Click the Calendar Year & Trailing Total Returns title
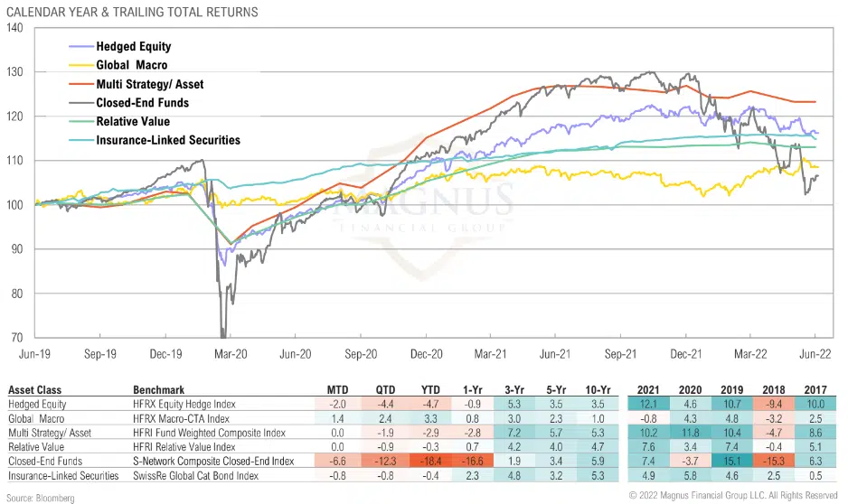This screenshot has width=848, height=504. (129, 12)
